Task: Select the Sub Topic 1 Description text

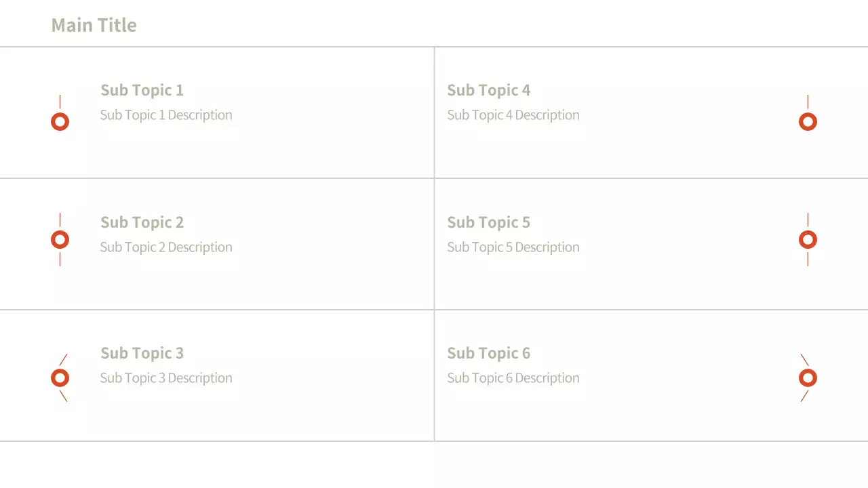Action: [166, 115]
